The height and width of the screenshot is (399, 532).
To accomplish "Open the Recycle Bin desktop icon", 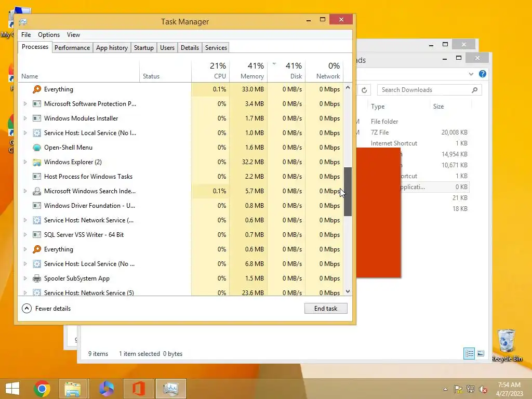I will [x=507, y=345].
